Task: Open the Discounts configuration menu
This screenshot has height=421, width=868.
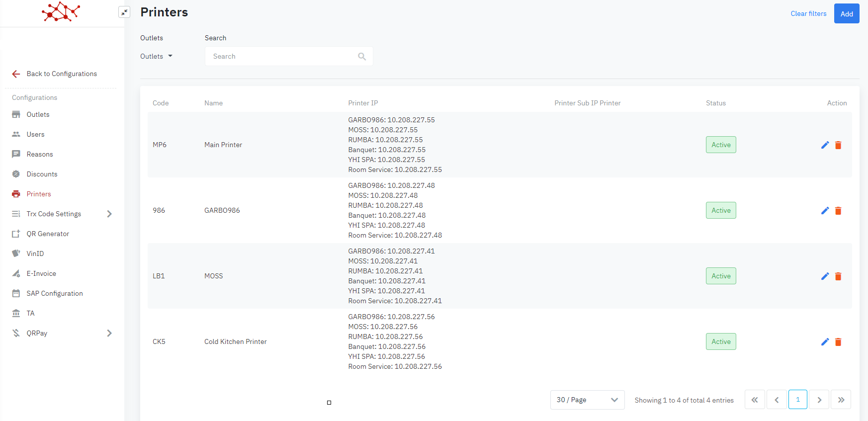Action: click(42, 174)
